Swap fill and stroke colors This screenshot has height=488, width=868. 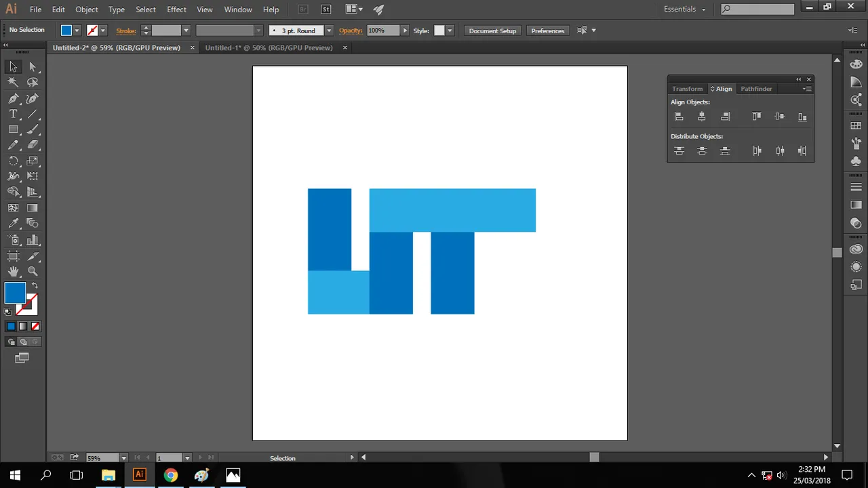tap(35, 285)
